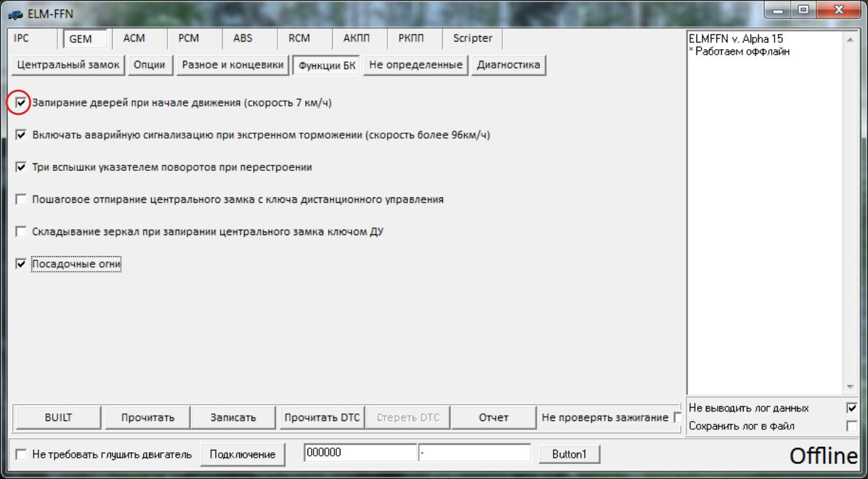Screen dimensions: 868x479
Task: Enable Не требовать глушить двигатель checkbox
Action: point(21,454)
